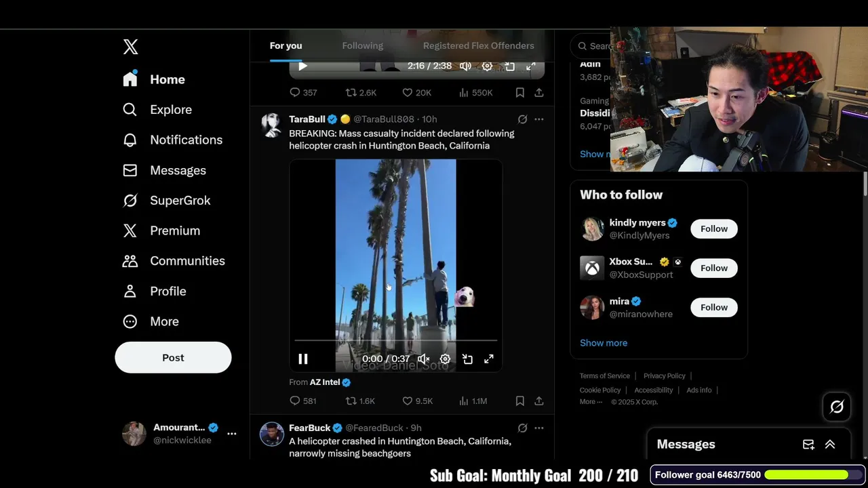
Task: Open the floating Grok button
Action: coord(837,407)
